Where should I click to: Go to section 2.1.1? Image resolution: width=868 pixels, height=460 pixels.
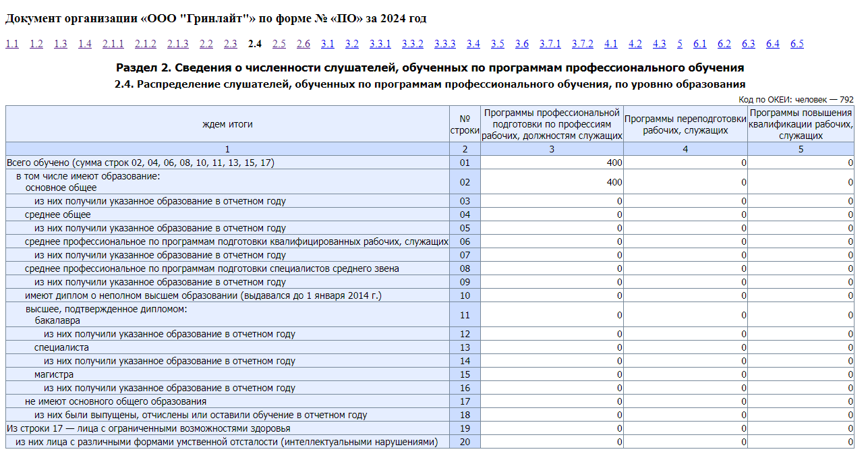pos(113,44)
